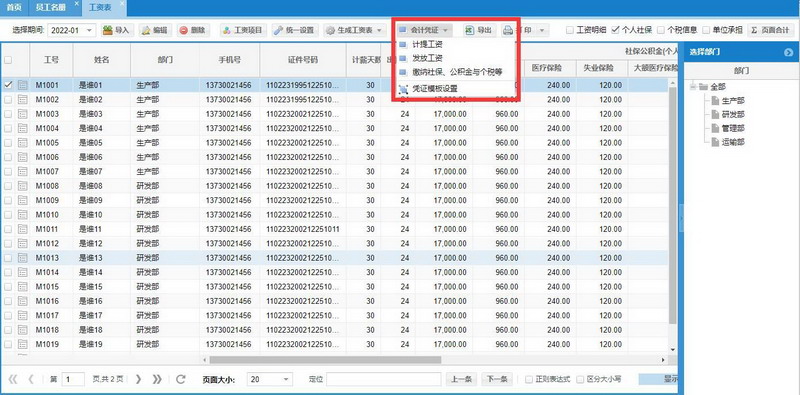Enable the 工资明细 checkbox
Screen dimensions: 800x395
click(x=570, y=30)
